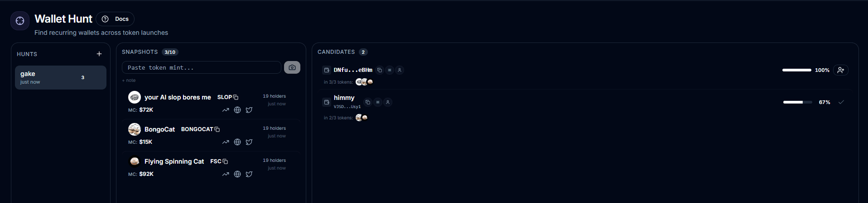Take a snapshot with the camera button
This screenshot has height=203, width=868.
[292, 67]
